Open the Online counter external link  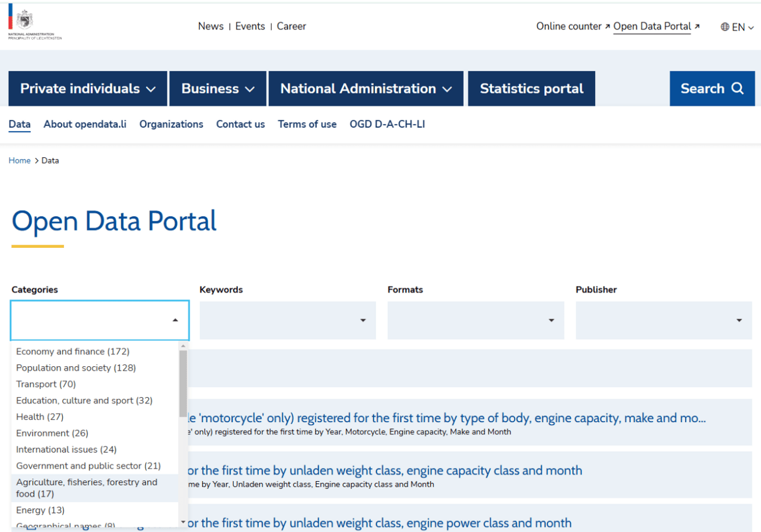[x=573, y=26]
